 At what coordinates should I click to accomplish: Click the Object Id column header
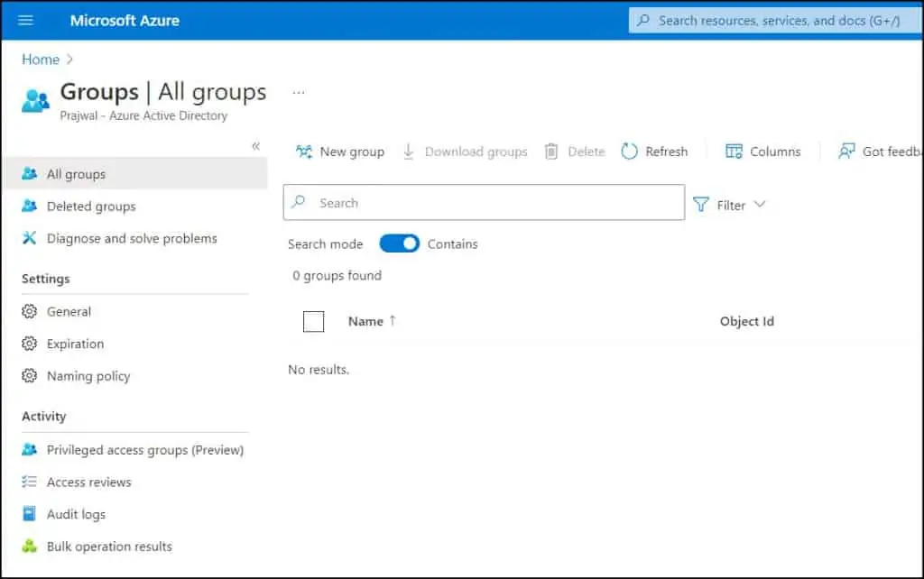pyautogui.click(x=746, y=321)
